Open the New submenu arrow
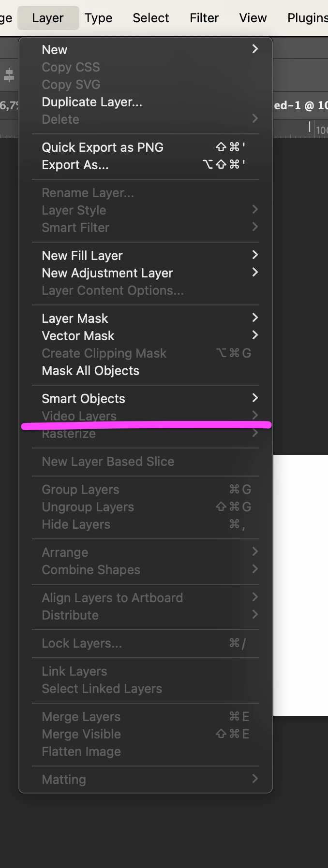 pyautogui.click(x=255, y=49)
